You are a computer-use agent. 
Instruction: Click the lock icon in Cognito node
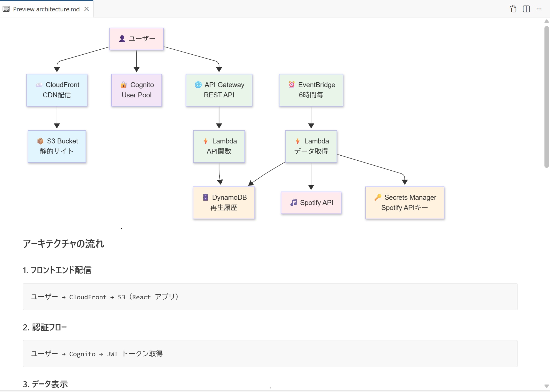pos(124,85)
